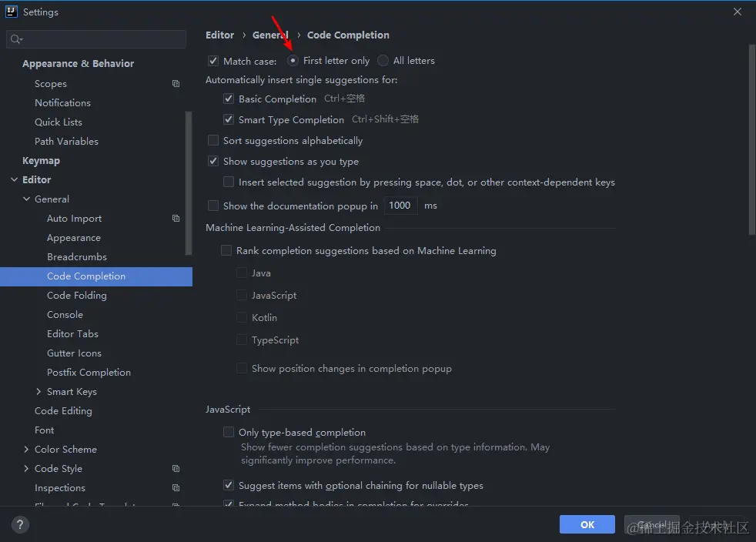Click the OK button
756x542 pixels.
pos(587,524)
